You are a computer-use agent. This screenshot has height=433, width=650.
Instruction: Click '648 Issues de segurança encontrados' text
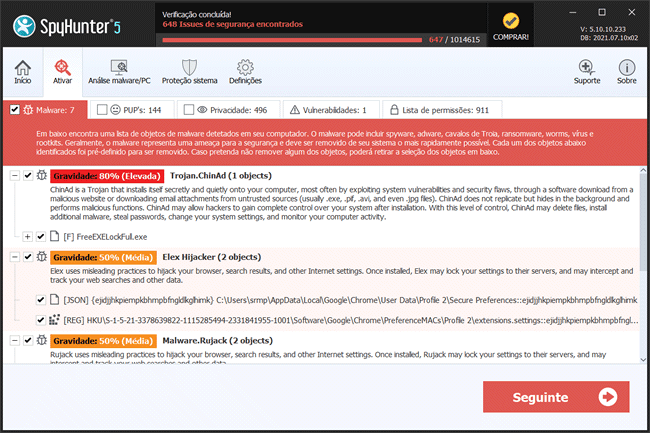pos(233,24)
